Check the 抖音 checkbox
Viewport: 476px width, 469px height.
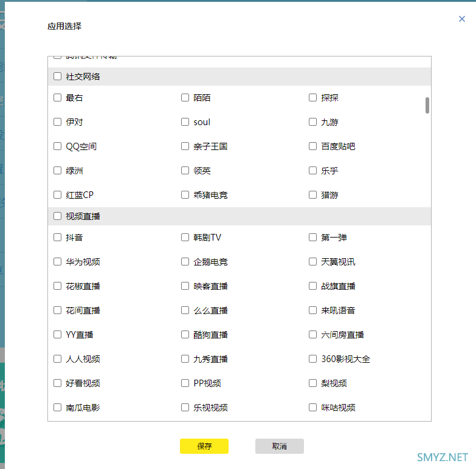(x=57, y=237)
